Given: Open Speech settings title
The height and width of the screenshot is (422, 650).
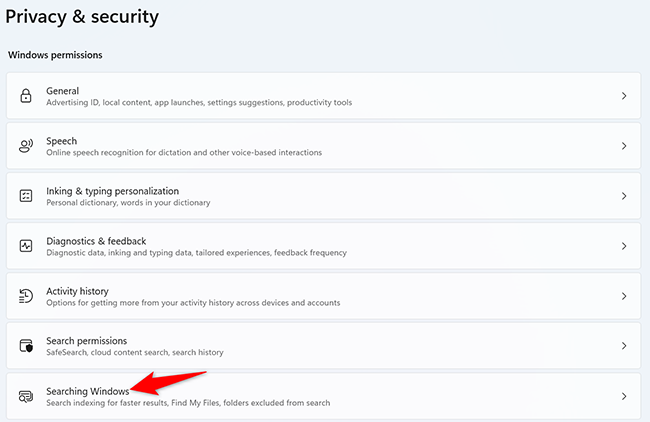Looking at the screenshot, I should click(62, 140).
